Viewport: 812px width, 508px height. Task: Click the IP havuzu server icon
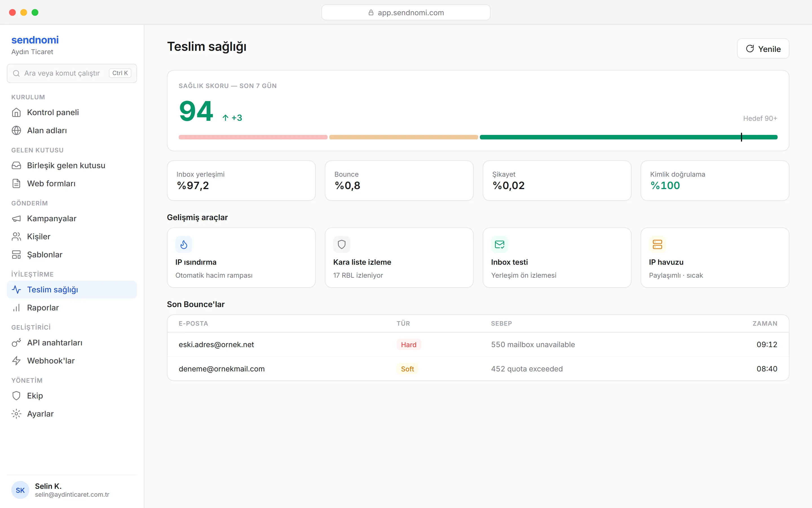(x=657, y=244)
